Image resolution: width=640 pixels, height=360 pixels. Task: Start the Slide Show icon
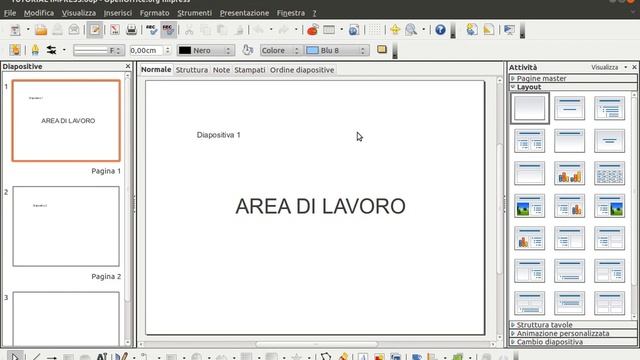tap(509, 30)
